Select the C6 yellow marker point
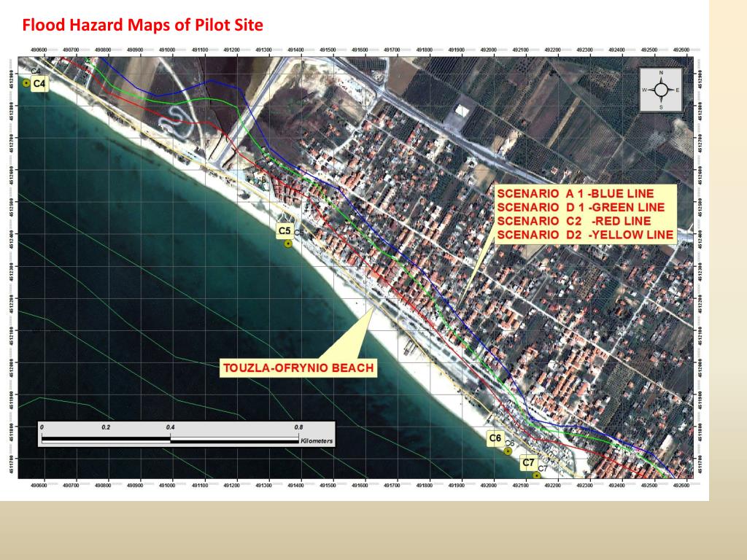Screen dimensions: 747x560 [508, 451]
